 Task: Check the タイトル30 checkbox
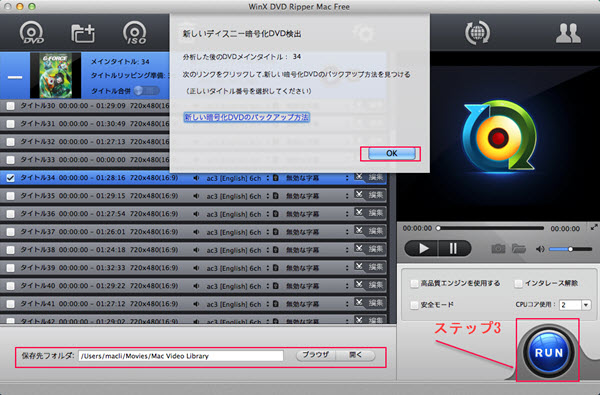[11, 106]
